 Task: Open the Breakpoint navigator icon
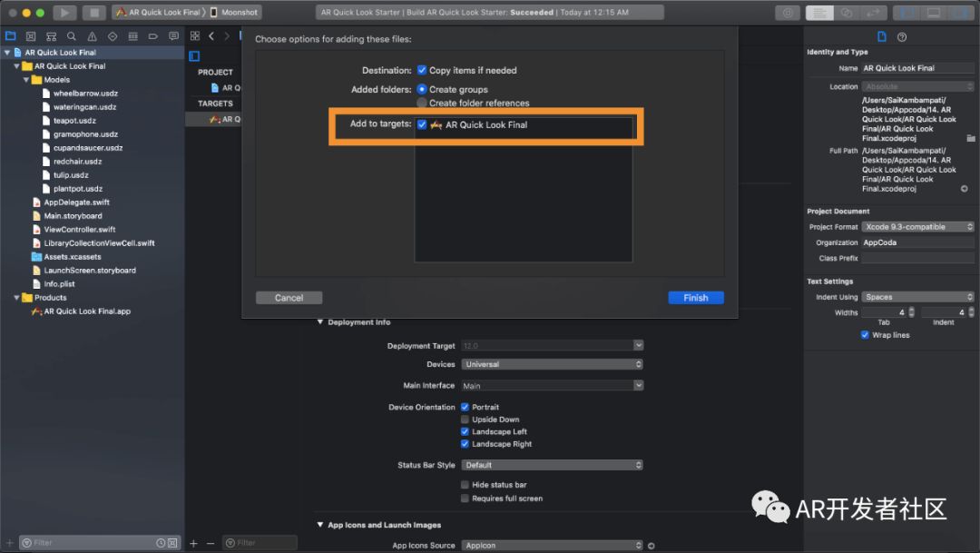coord(152,36)
